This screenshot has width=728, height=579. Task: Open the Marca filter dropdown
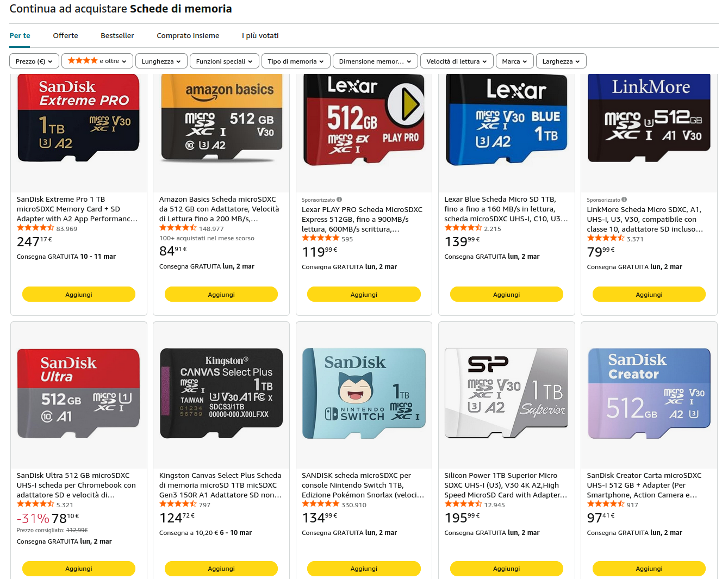(x=514, y=61)
